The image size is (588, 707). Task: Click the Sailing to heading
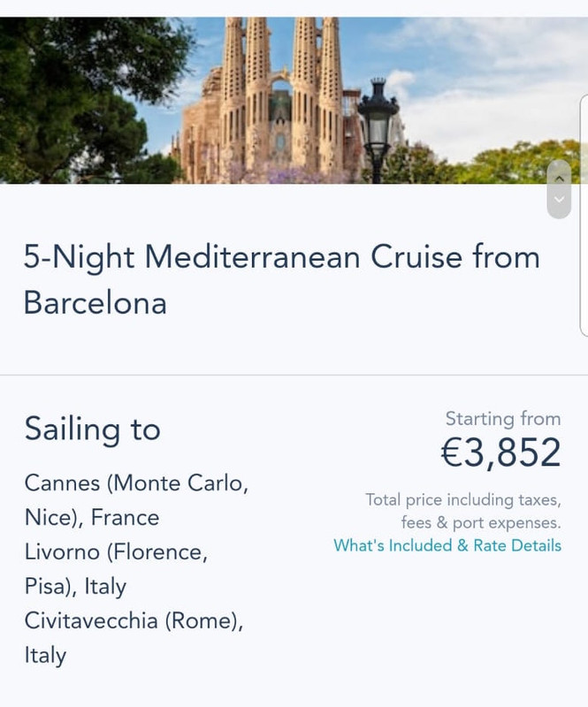coord(92,429)
